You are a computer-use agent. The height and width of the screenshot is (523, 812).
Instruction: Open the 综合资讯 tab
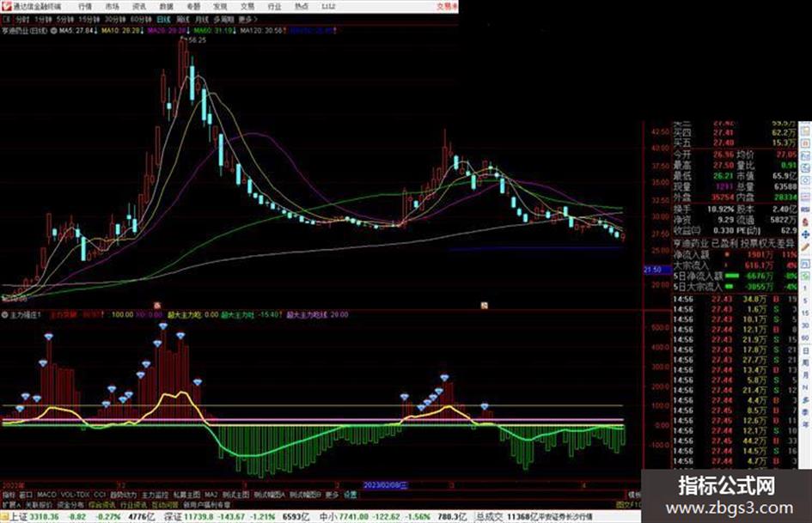tap(102, 505)
